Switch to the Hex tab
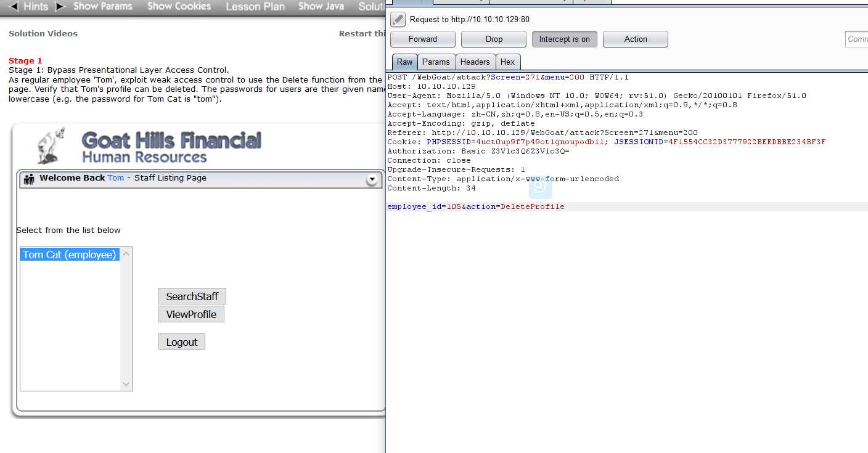868x453 pixels. pyautogui.click(x=508, y=62)
